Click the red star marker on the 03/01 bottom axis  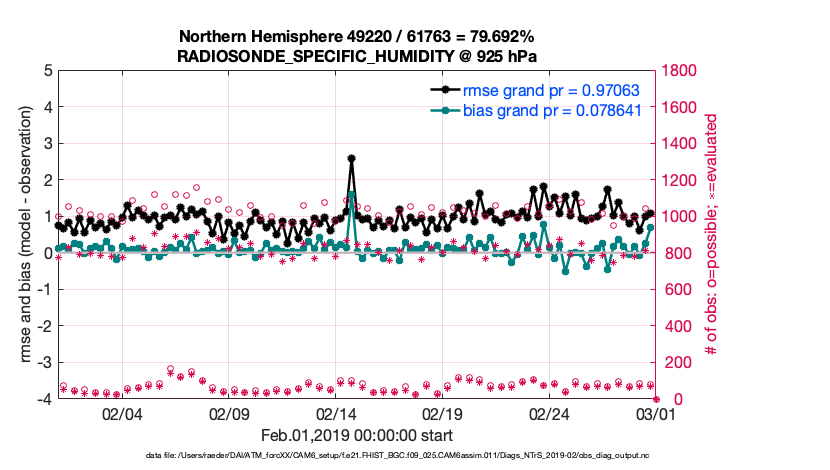[656, 398]
